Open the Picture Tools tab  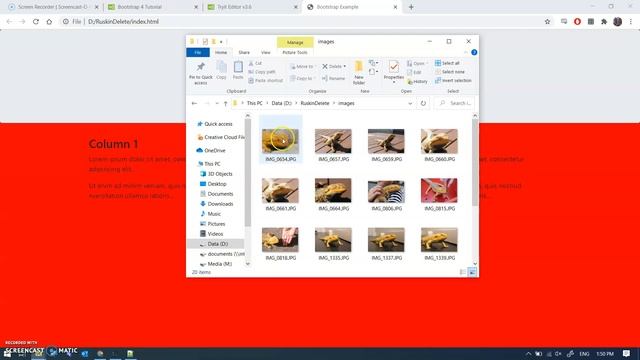(x=295, y=52)
